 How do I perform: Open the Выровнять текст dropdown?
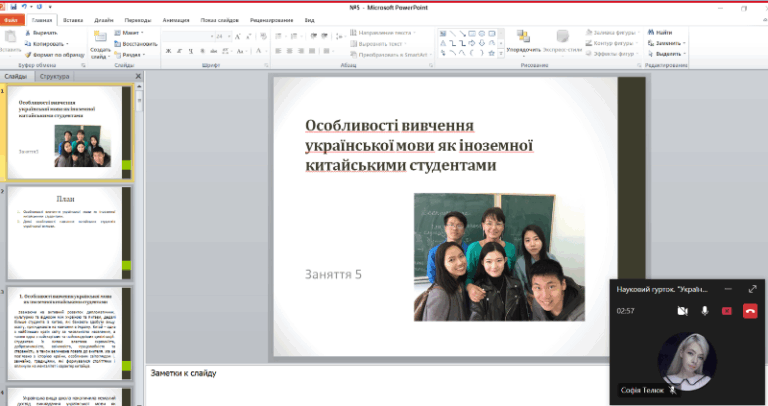tap(378, 44)
